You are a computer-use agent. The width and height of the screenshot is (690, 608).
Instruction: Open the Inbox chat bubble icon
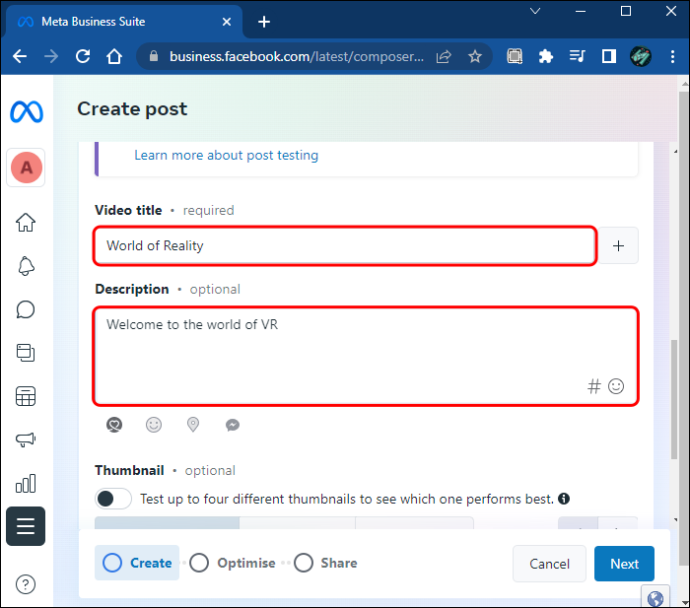[x=26, y=309]
